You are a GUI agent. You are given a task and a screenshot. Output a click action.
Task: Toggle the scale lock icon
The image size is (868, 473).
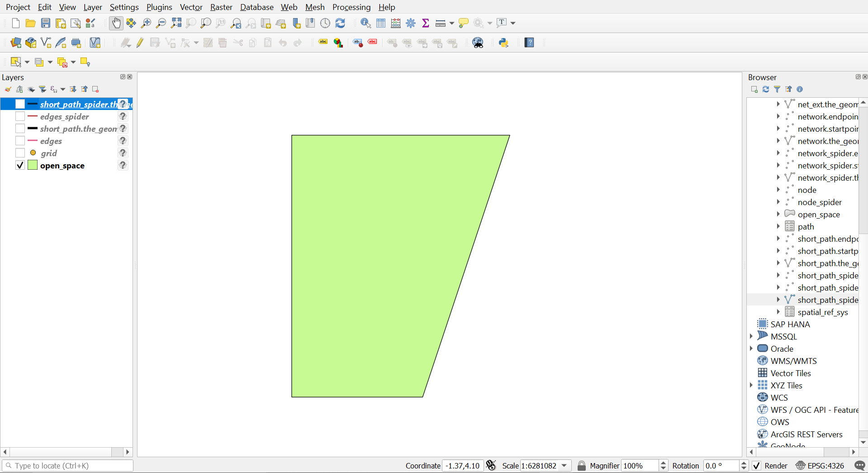(x=582, y=466)
